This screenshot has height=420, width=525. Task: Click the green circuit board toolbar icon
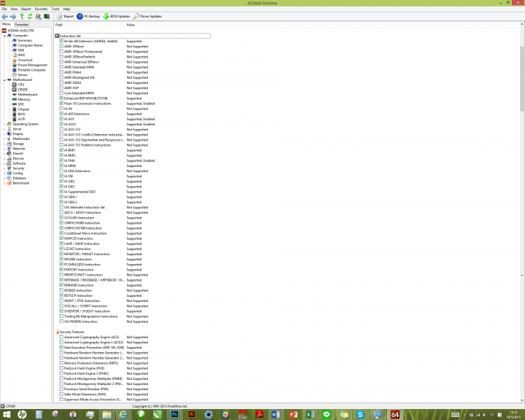pyautogui.click(x=47, y=17)
